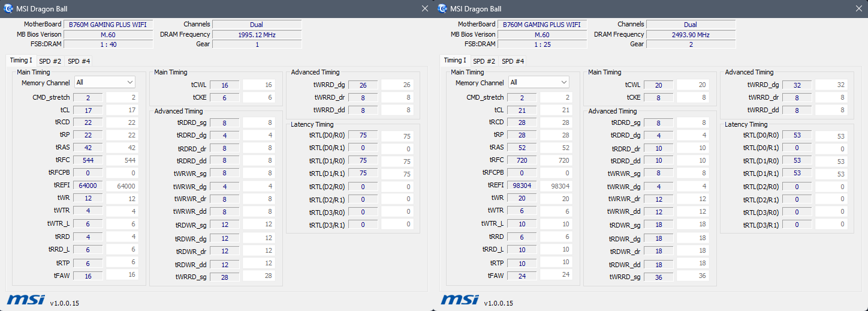Click the tREFI field showing 64000
The height and width of the screenshot is (311, 868).
88,186
